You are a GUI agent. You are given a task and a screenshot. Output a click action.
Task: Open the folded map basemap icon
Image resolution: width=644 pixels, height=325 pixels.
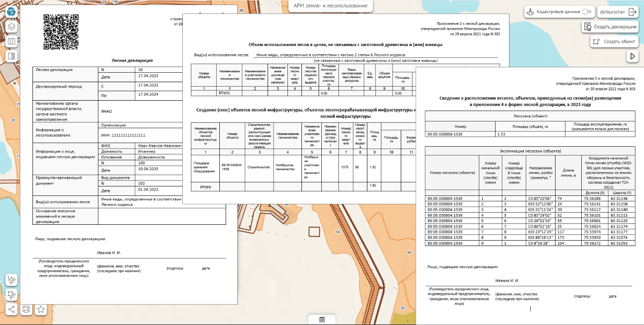[11, 42]
